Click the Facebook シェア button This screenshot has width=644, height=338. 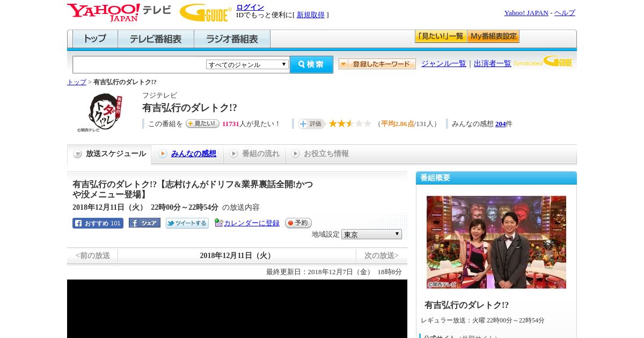[144, 223]
